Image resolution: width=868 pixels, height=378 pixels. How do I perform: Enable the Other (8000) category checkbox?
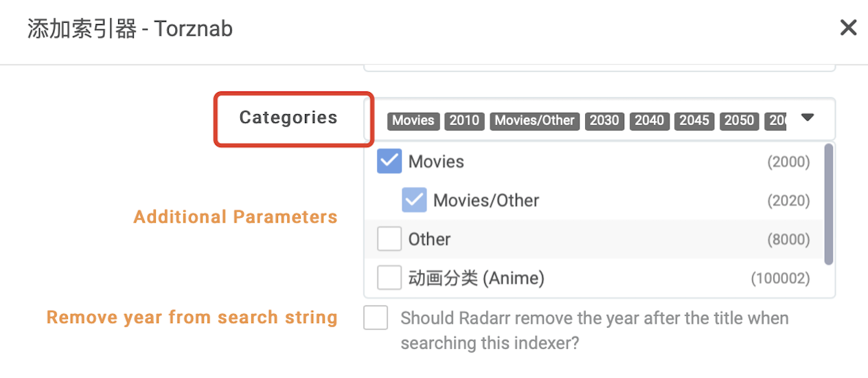[x=389, y=239]
